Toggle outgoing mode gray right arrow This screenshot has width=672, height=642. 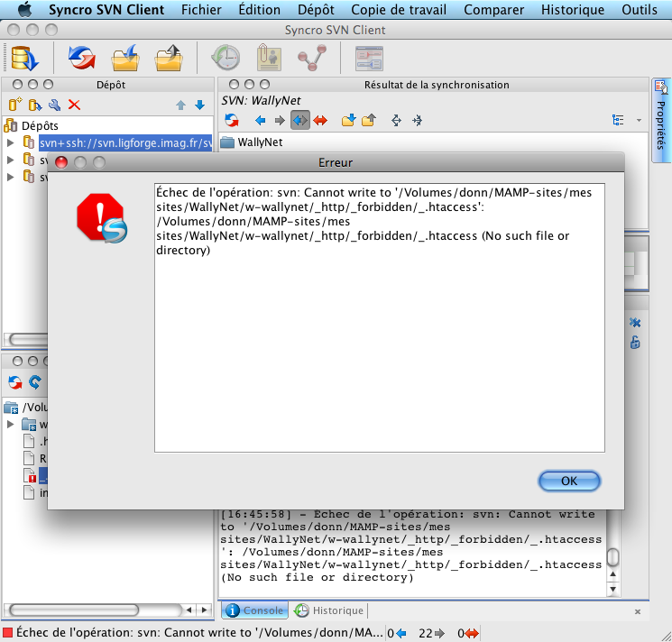click(280, 121)
